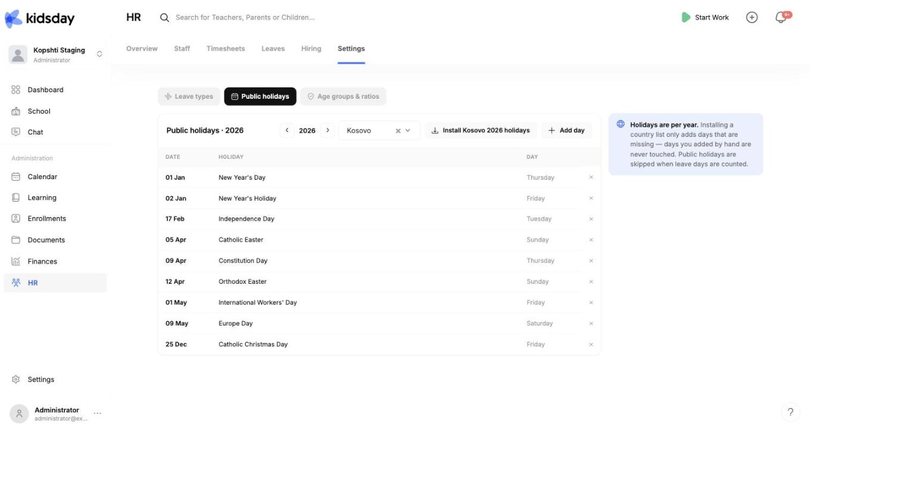Select HR in the sidebar
The width and height of the screenshot is (900, 479).
(x=55, y=283)
